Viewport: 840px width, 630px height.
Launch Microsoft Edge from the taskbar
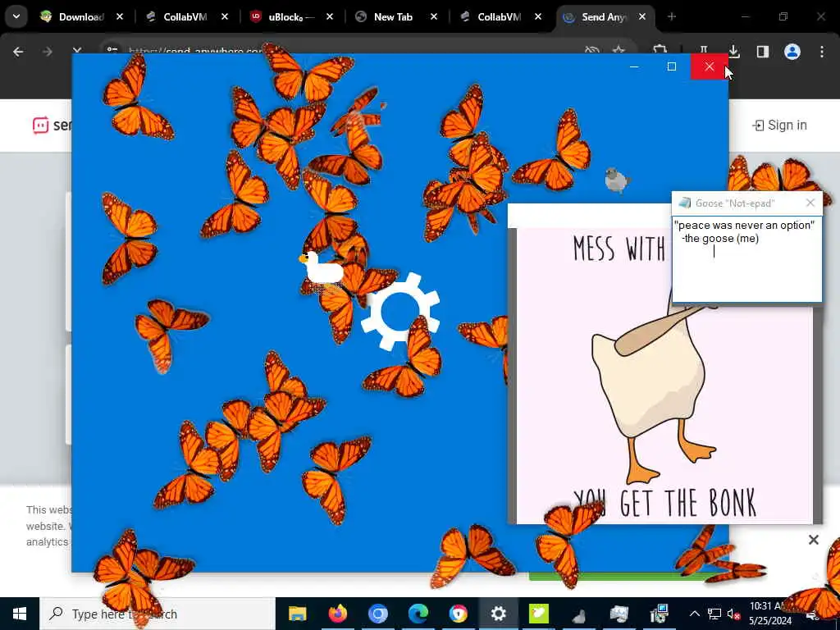pos(418,614)
